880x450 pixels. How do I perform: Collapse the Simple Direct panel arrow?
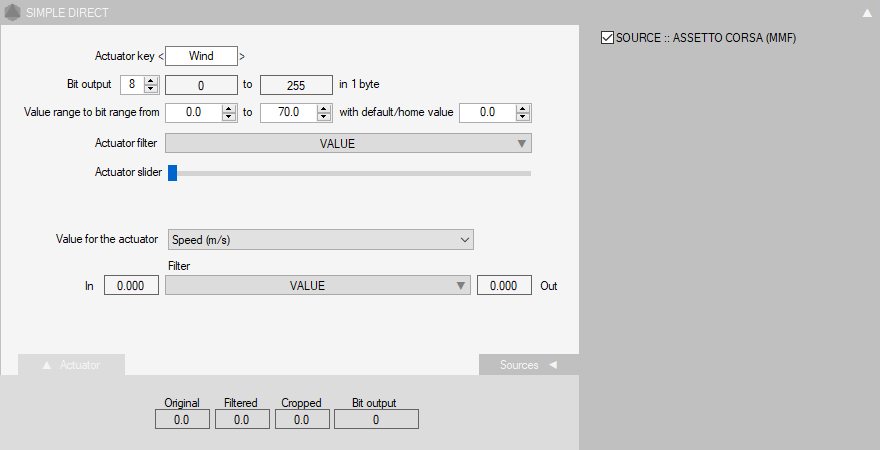click(x=867, y=14)
